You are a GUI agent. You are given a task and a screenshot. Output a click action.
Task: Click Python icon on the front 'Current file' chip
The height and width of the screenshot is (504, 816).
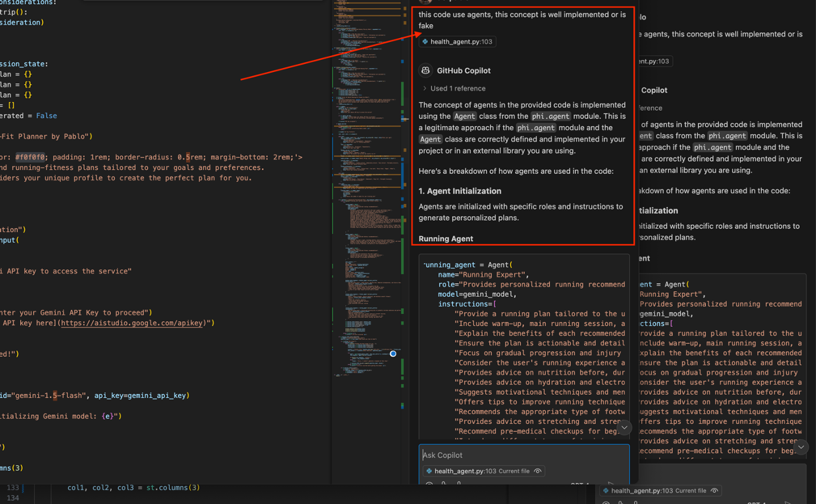(x=429, y=471)
